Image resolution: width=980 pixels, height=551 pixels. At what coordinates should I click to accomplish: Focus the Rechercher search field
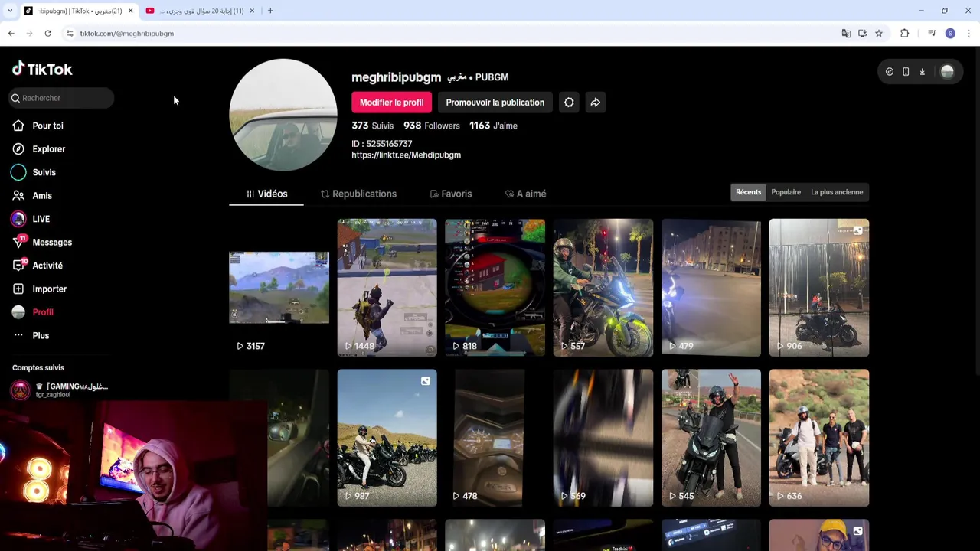coord(61,98)
